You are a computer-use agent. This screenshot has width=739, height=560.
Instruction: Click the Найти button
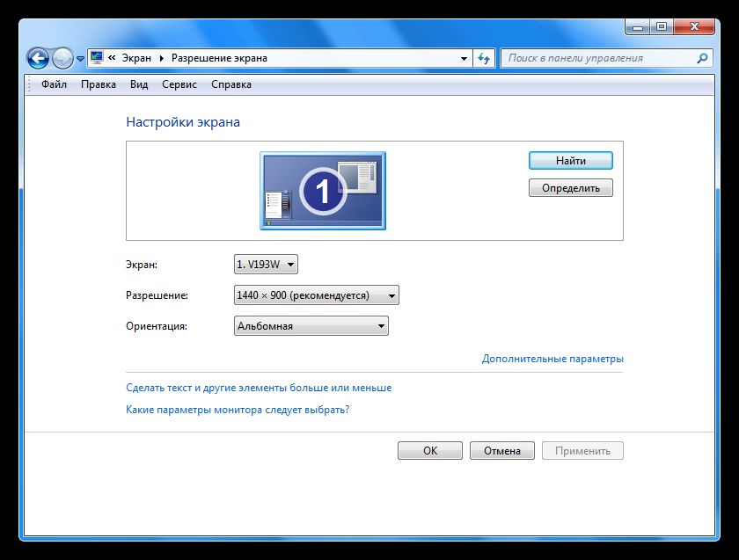(571, 161)
